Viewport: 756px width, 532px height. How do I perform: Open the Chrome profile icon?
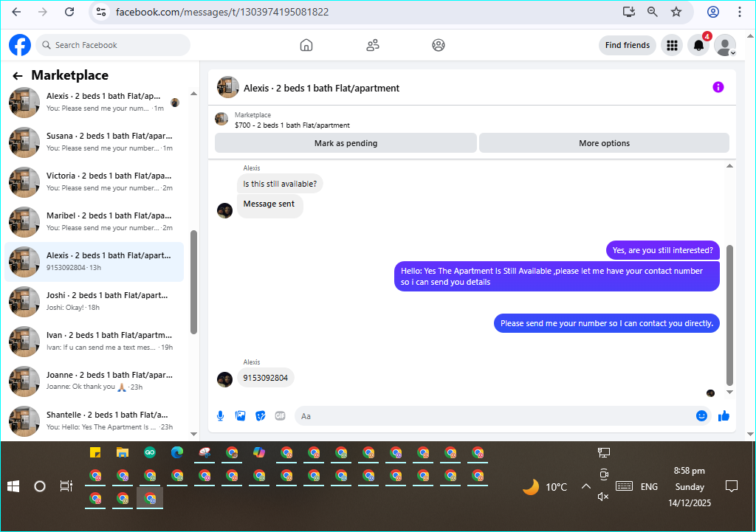(x=713, y=12)
